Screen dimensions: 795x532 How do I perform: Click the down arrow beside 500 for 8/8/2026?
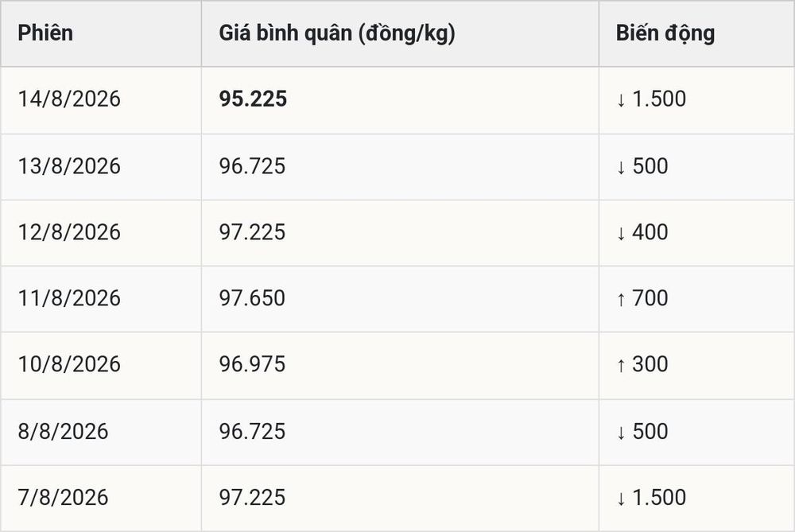coord(621,433)
